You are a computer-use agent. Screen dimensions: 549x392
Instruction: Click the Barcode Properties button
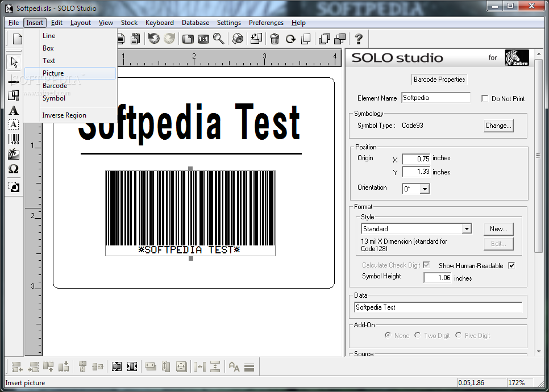coord(439,80)
